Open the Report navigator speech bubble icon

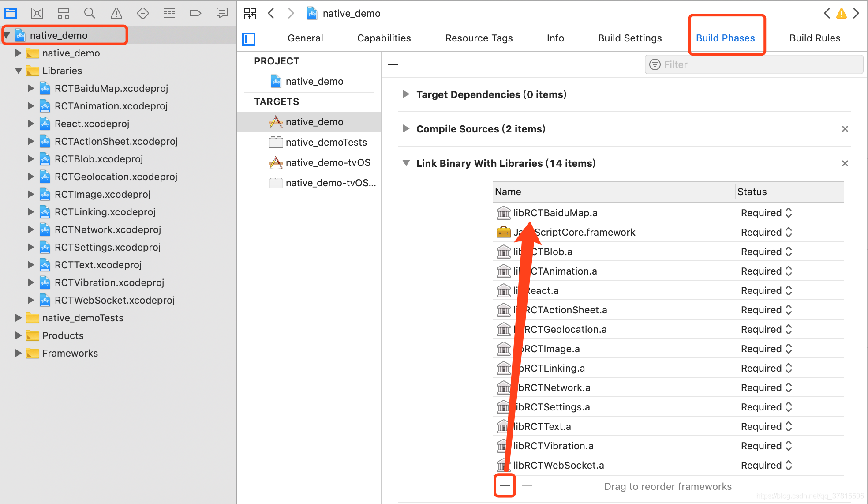coord(222,13)
